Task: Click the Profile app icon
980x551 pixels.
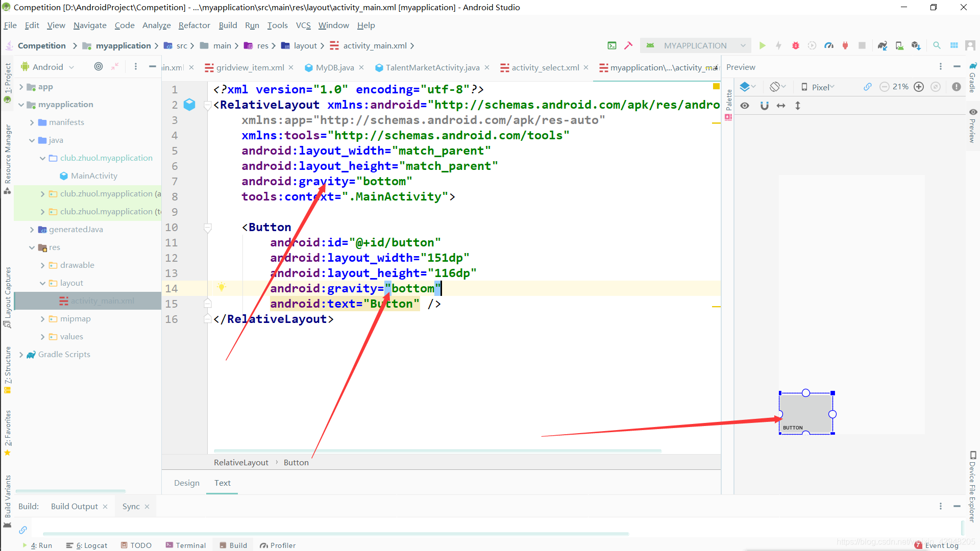Action: [828, 46]
